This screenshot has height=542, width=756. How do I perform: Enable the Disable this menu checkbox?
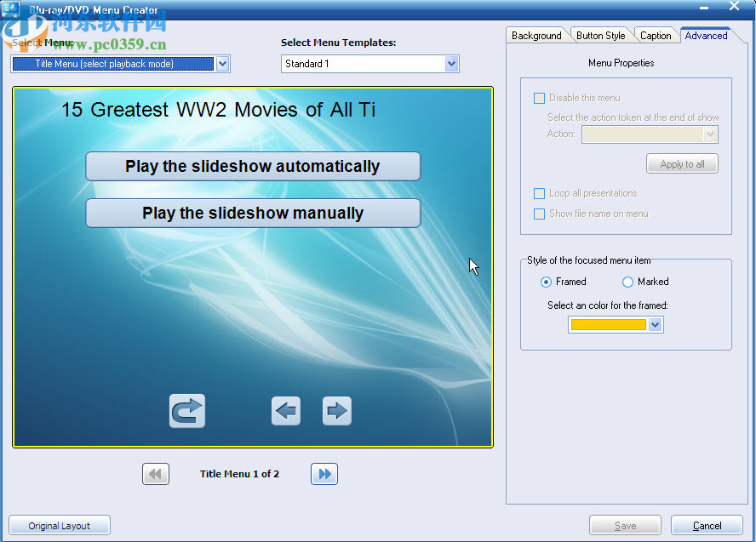(539, 98)
